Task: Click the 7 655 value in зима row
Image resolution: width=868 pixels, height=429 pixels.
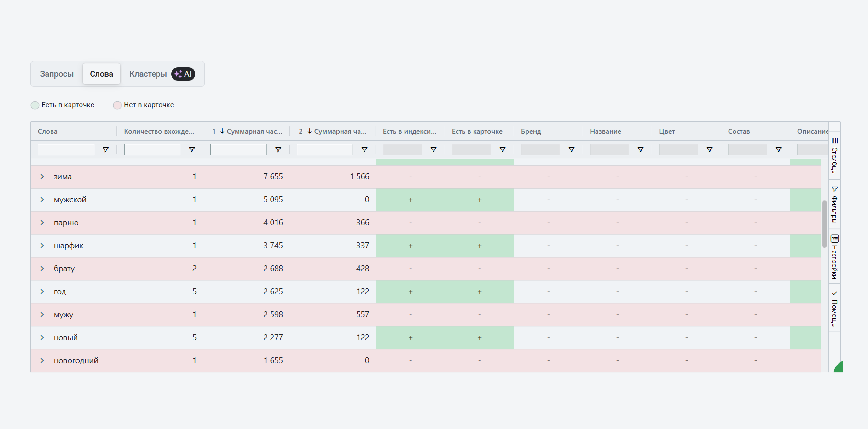Action: tap(273, 176)
